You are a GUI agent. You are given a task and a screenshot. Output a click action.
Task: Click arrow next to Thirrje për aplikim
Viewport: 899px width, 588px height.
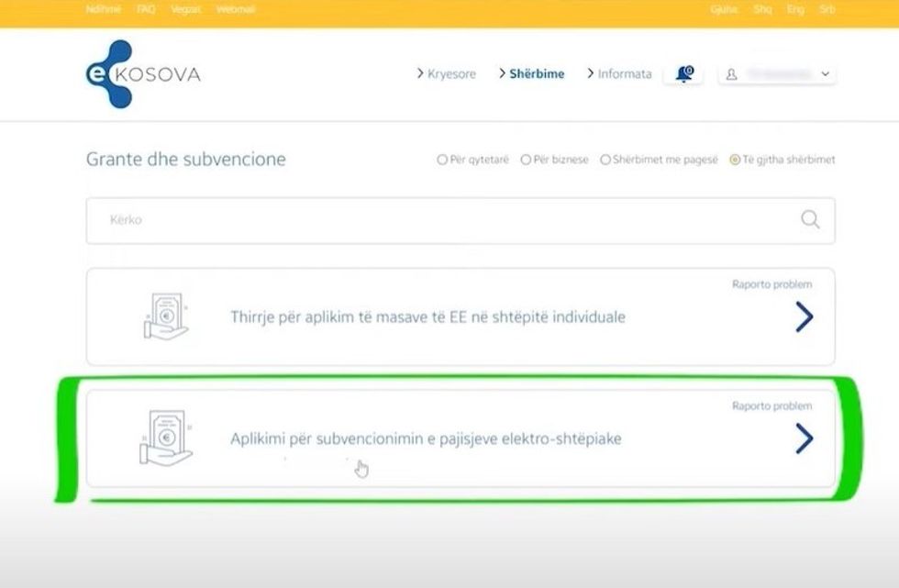(804, 317)
